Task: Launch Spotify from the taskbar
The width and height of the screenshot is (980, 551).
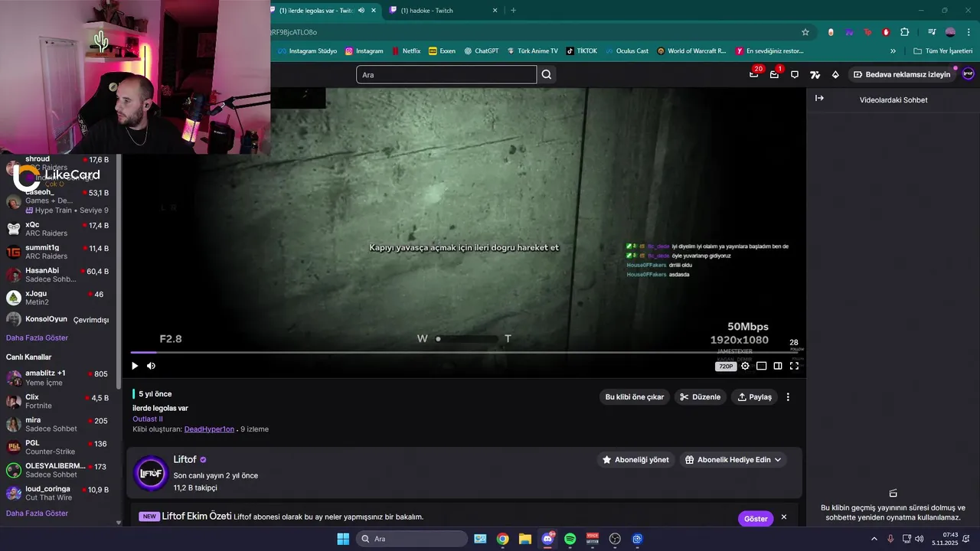Action: (x=570, y=539)
